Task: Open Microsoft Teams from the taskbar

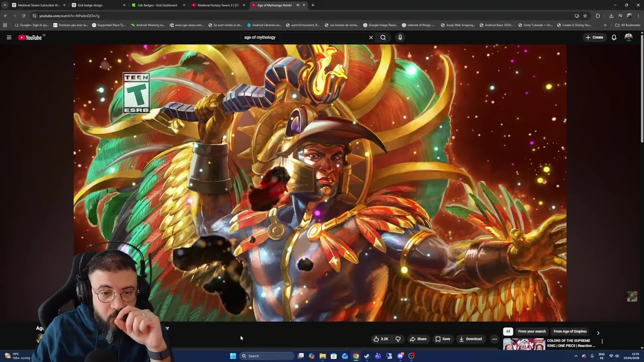Action: (378, 356)
